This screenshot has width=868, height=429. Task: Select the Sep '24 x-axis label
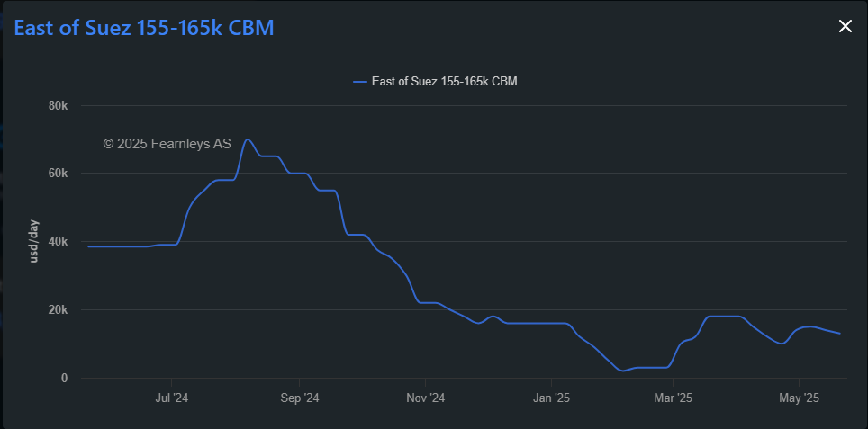click(x=300, y=397)
